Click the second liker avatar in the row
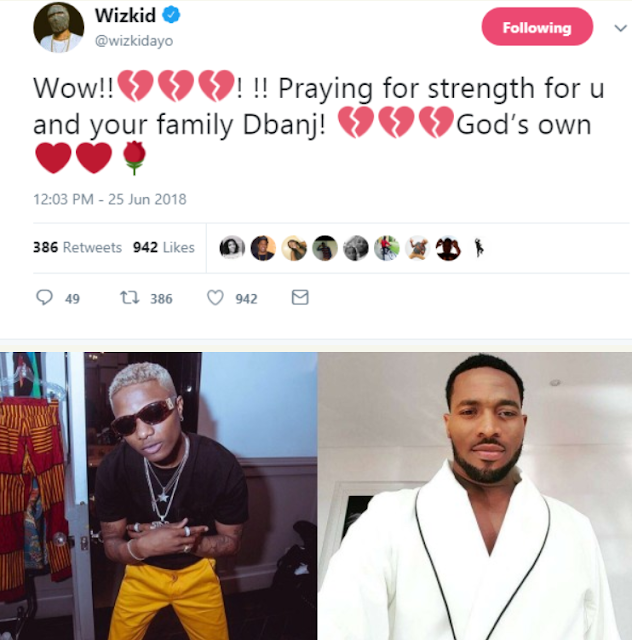The width and height of the screenshot is (632, 640). point(263,248)
